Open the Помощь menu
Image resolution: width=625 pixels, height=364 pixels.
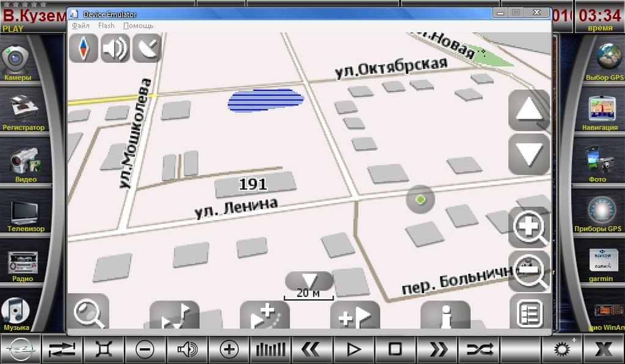pyautogui.click(x=138, y=26)
